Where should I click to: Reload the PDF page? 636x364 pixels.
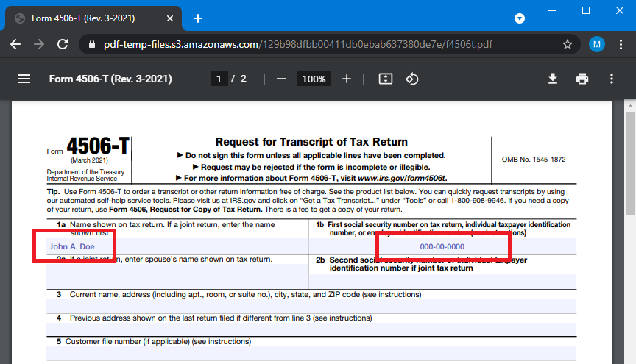[x=63, y=44]
